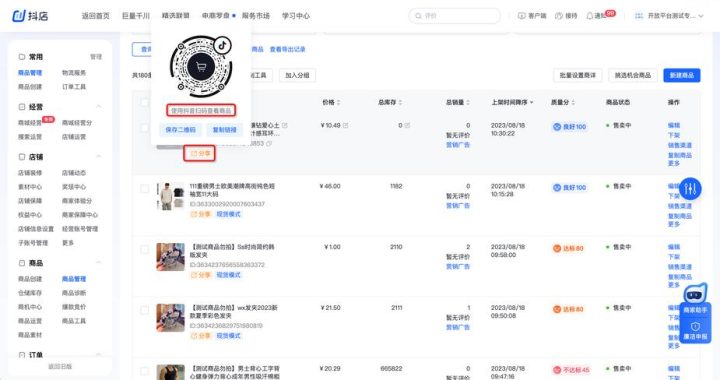Click 不达标45 quality badge

pos(572,370)
